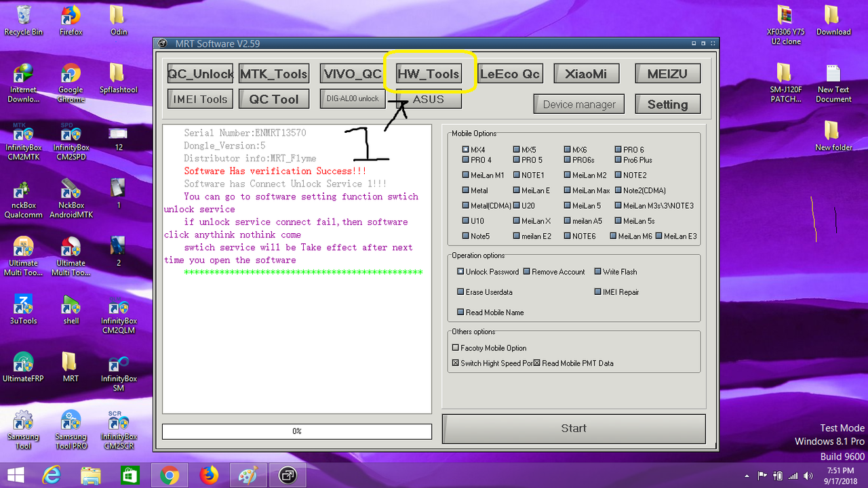Switch to the QC_Unlock section
The image size is (868, 488).
pos(200,74)
